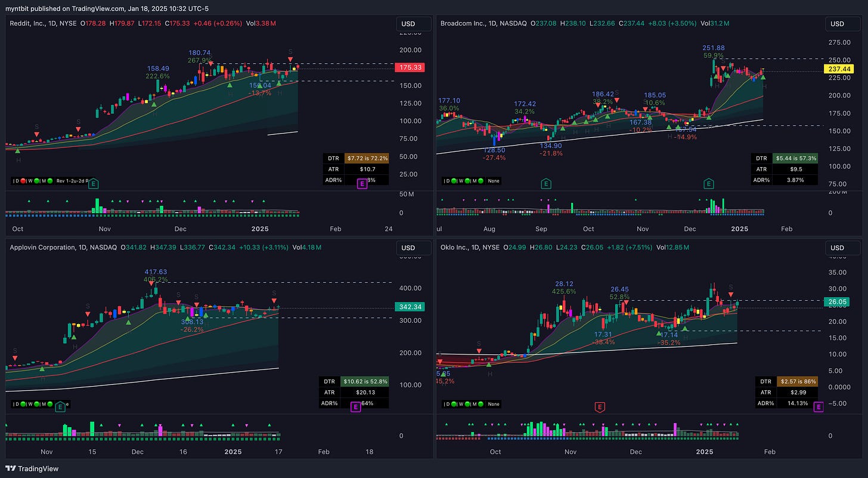Open the USD currency selector on the Broadcom chart
868x478 pixels.
[843, 24]
